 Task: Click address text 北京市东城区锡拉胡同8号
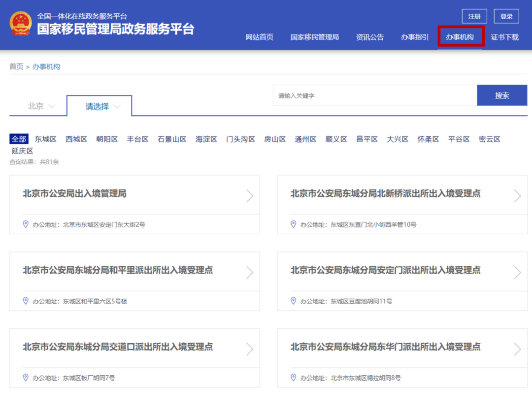366,378
